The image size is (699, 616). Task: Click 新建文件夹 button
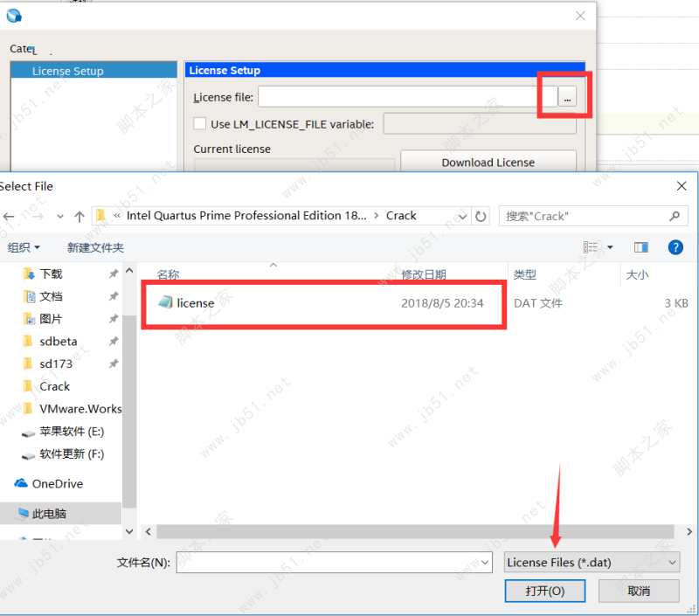(95, 247)
